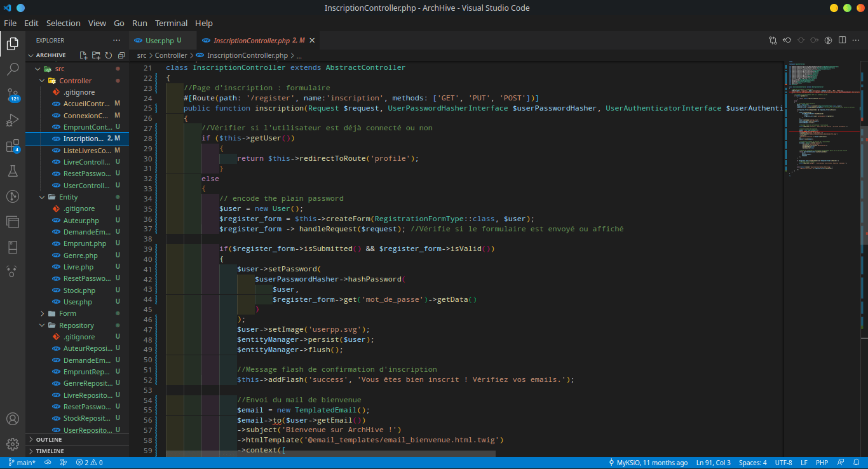Click the main* git branch indicator
This screenshot has height=469, width=868.
[22, 463]
